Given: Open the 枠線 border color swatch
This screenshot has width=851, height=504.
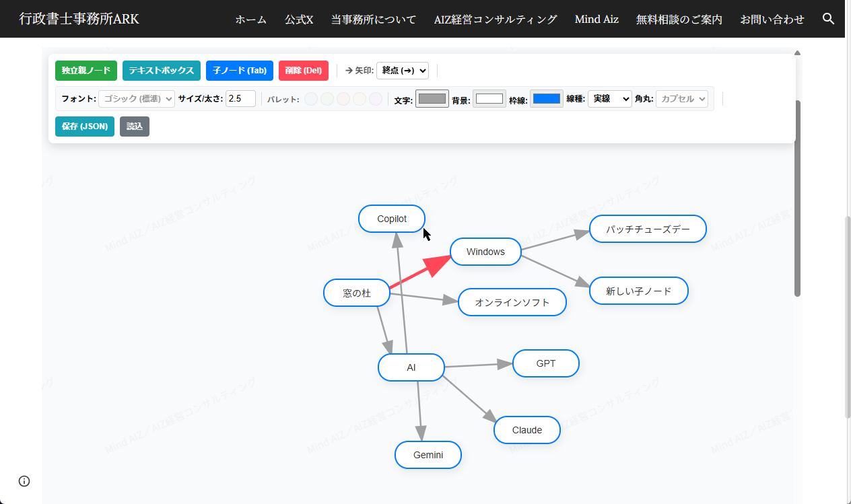Looking at the screenshot, I should [547, 99].
